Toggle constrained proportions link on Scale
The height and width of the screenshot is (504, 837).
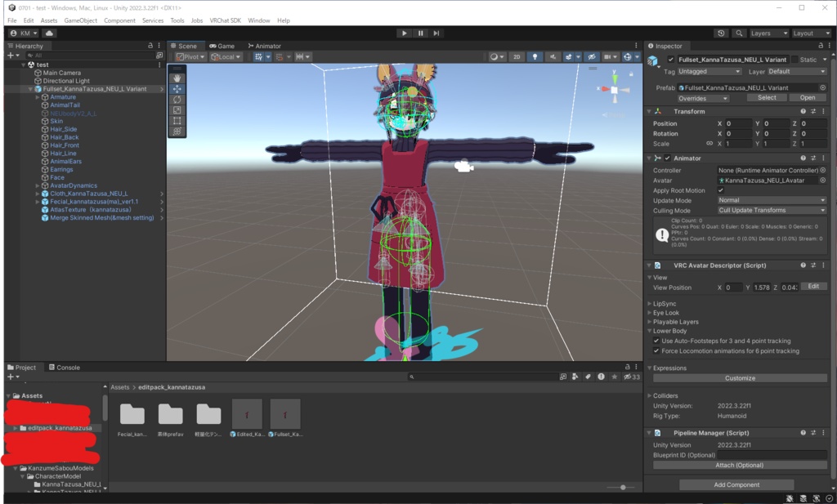click(x=709, y=144)
